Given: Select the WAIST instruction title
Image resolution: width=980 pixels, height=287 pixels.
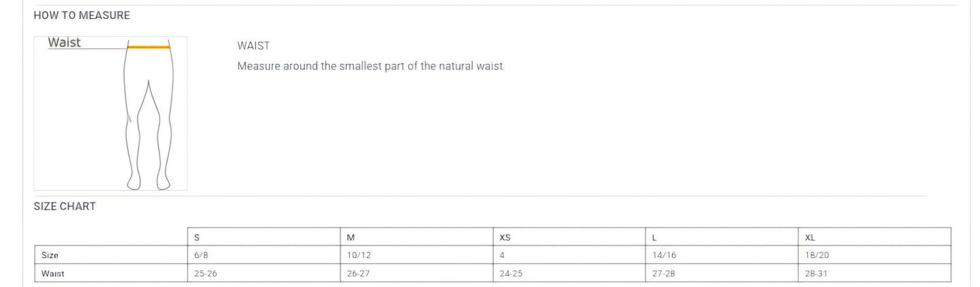Looking at the screenshot, I should [253, 45].
